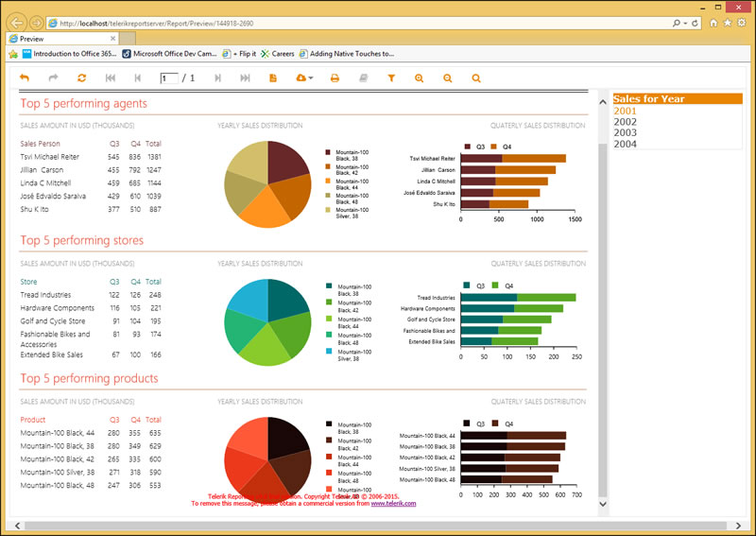Click the navigate back in history icon

[25, 78]
